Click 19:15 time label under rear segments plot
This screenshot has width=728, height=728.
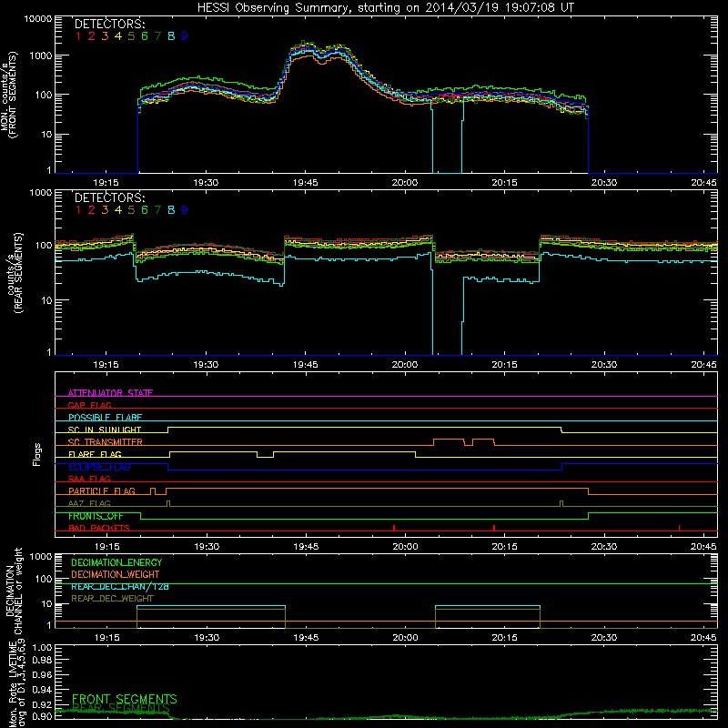(106, 365)
